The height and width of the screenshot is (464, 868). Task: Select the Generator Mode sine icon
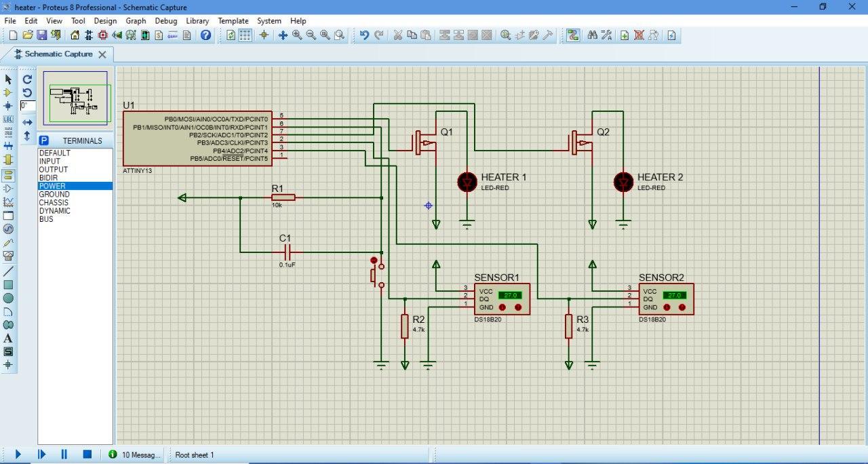pos(8,229)
